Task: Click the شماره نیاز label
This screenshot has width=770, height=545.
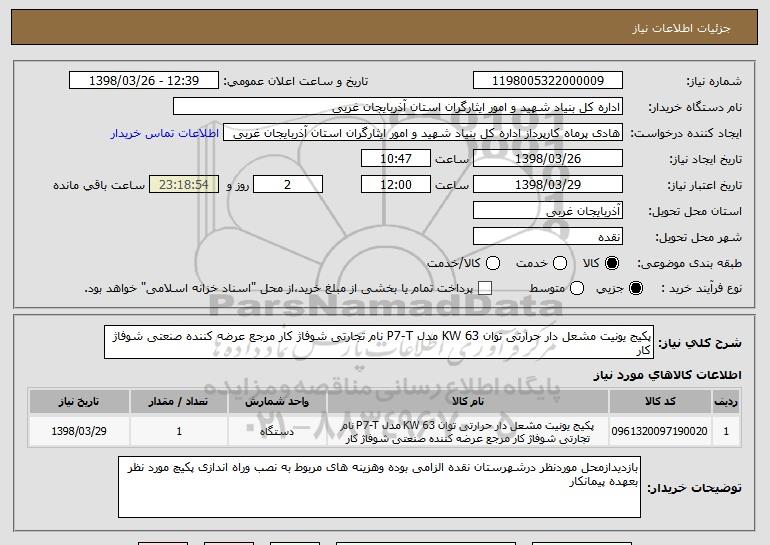Action: point(714,81)
